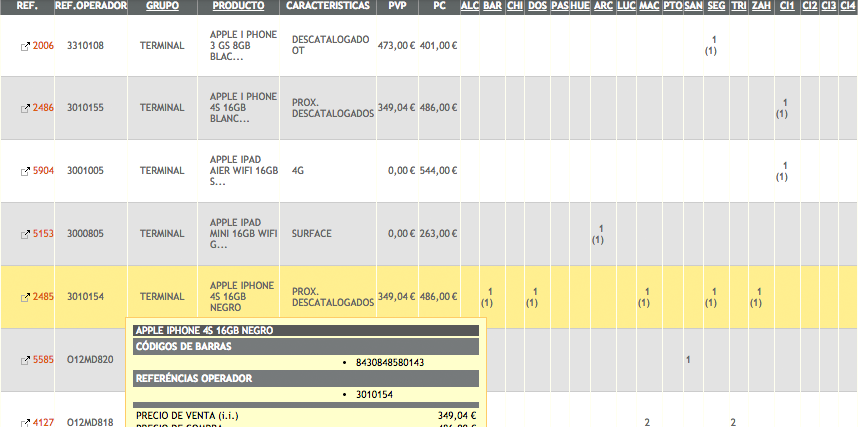This screenshot has height=427, width=858.
Task: Click DESCATALOGADO OT characteristic cell
Action: coord(330,45)
